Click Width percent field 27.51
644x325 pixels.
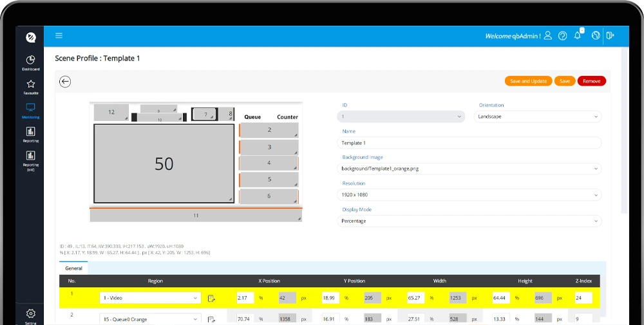point(416,319)
